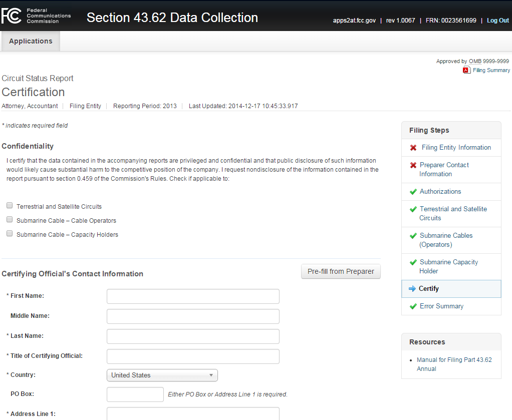The width and height of the screenshot is (512, 420).
Task: Click the PDF icon beside Filing Summary
Action: [x=466, y=70]
